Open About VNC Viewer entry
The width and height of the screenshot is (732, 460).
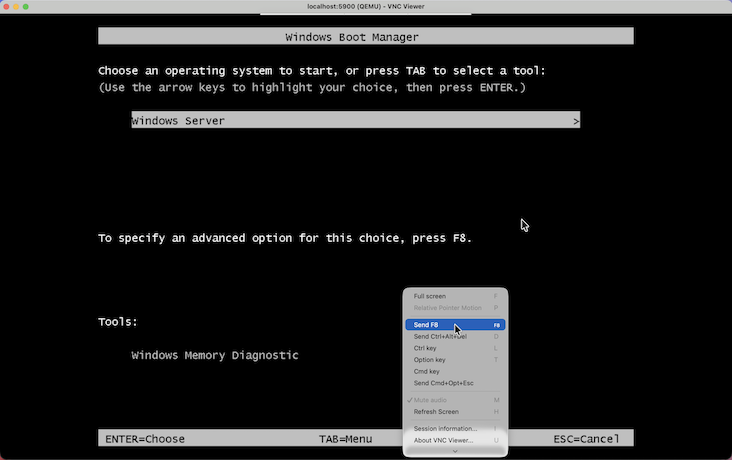[444, 440]
